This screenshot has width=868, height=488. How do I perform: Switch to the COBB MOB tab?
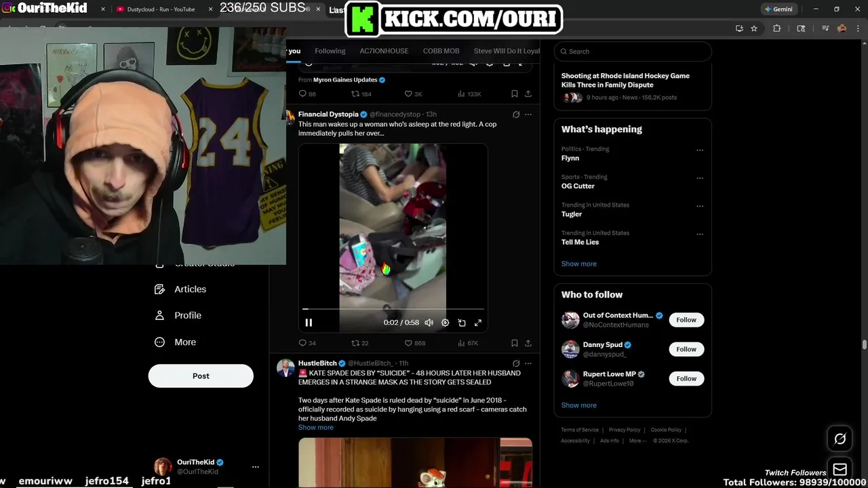tap(441, 51)
